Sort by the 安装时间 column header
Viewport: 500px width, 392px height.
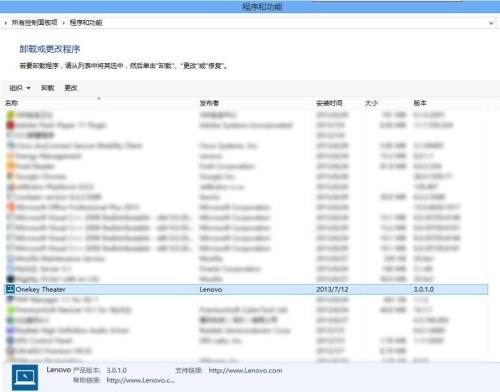click(329, 103)
